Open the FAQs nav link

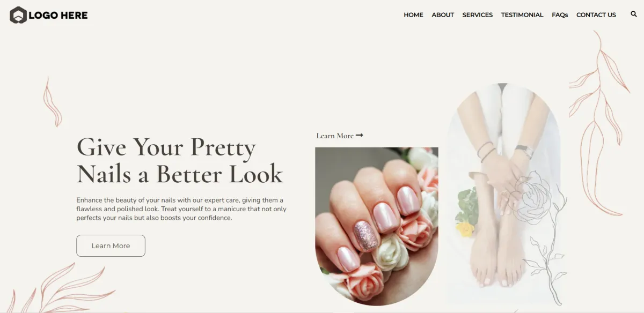560,15
